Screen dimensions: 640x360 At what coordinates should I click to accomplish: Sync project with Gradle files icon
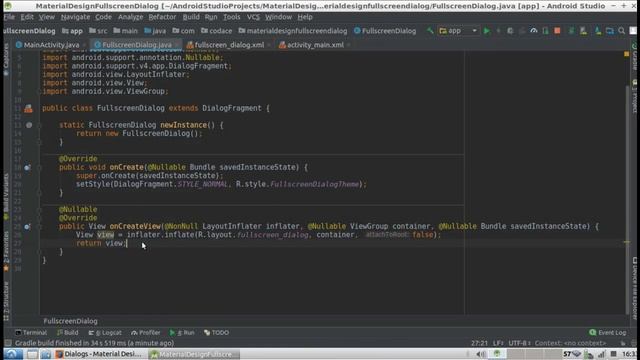[x=571, y=31]
